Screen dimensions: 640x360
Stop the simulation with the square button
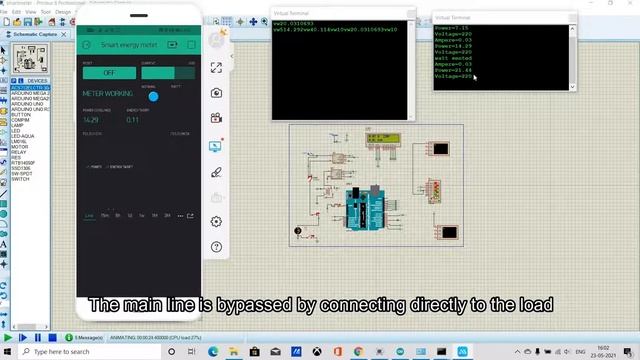pyautogui.click(x=52, y=338)
